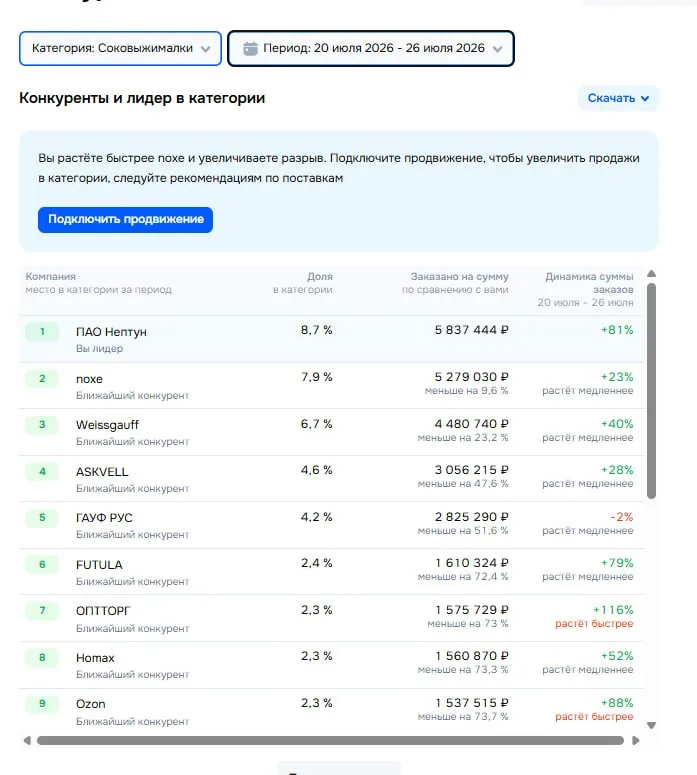Viewport: 697px width, 775px height.
Task: Click the Вы лидер label
Action: [99, 348]
